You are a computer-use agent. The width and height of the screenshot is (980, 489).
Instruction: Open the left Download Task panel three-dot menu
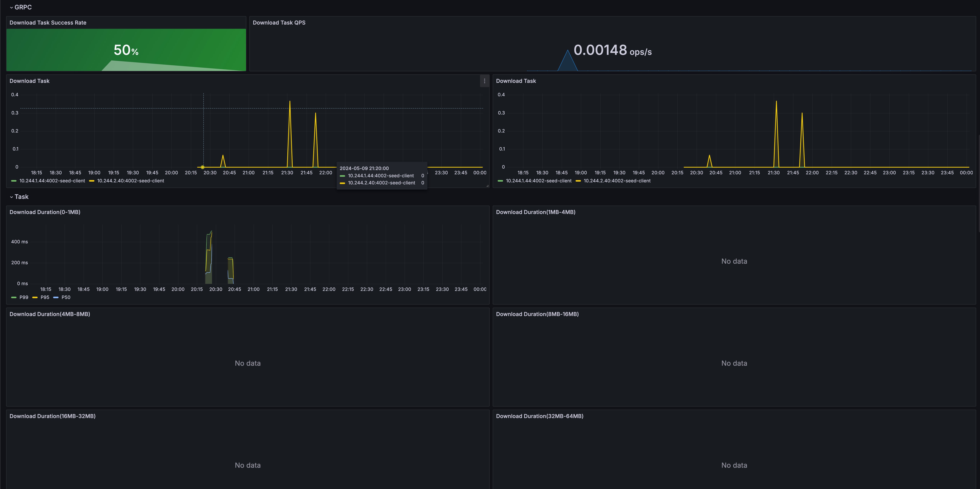pos(484,81)
